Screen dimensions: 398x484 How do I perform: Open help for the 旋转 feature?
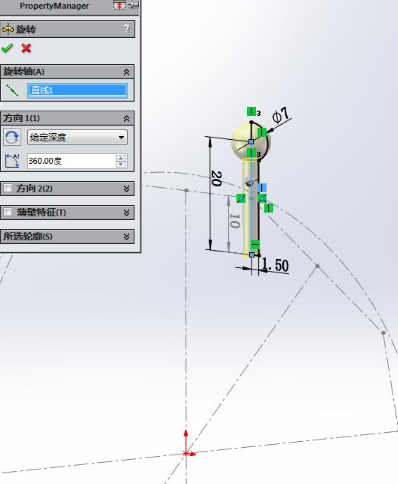coord(126,29)
